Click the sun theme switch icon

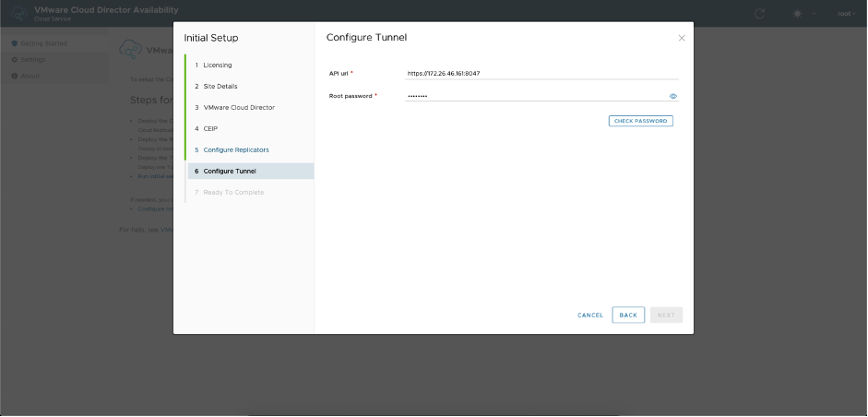797,14
